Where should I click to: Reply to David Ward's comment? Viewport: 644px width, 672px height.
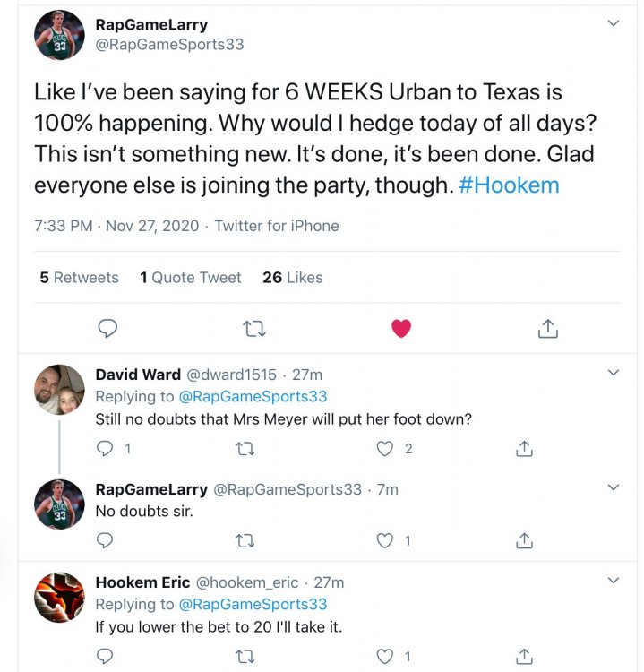point(105,448)
